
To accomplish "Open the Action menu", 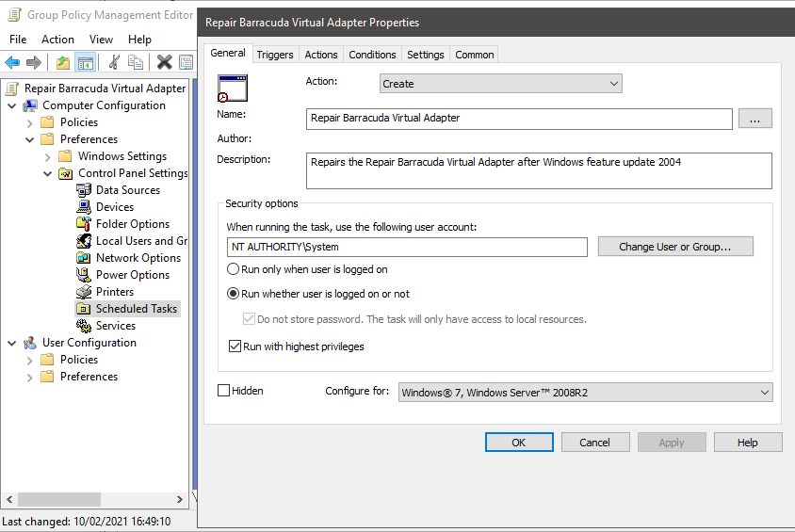I will tap(57, 40).
